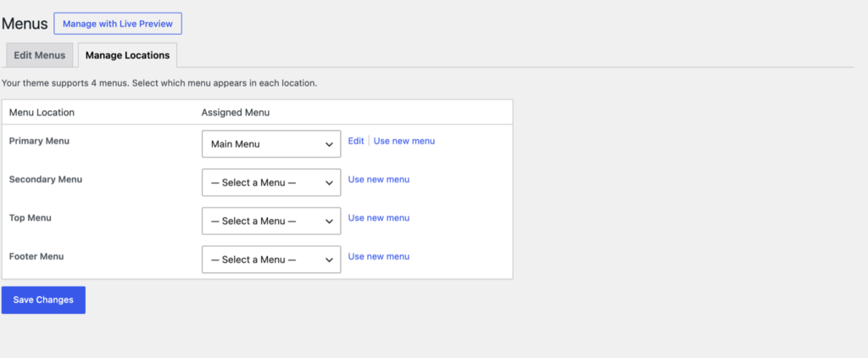This screenshot has width=868, height=358.
Task: Click Use new menu for Top Menu
Action: (379, 218)
